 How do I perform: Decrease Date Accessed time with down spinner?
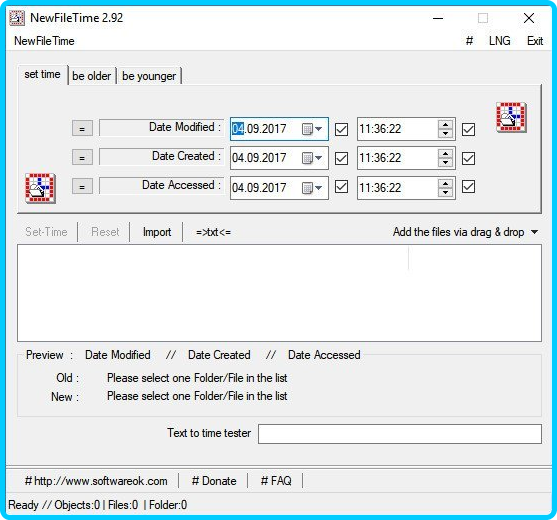tap(445, 192)
